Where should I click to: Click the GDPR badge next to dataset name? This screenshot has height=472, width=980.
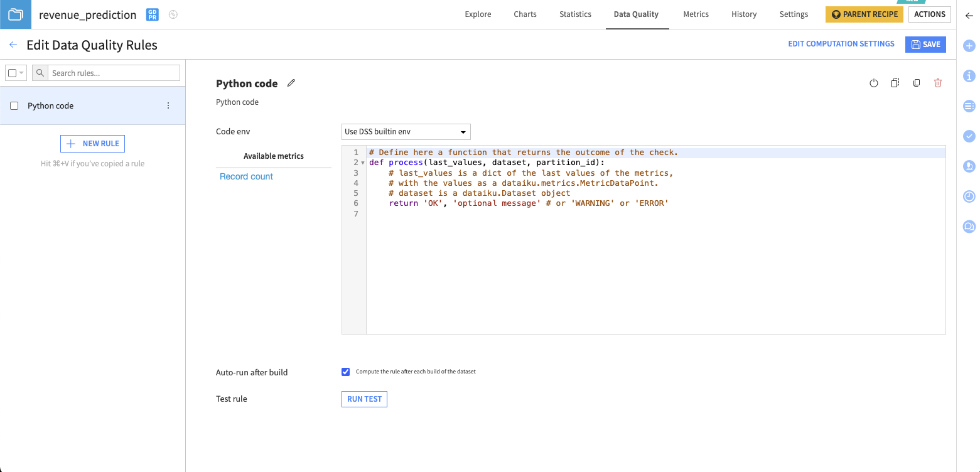point(153,14)
